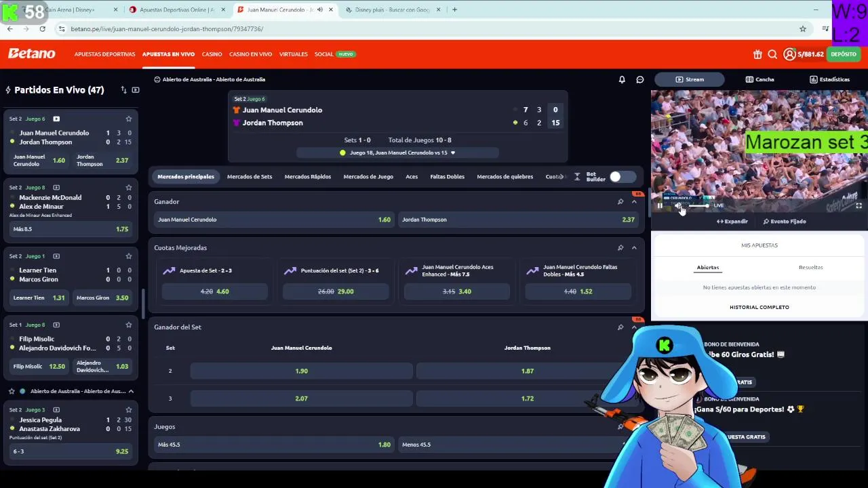Click the browser address bar URL

[167, 28]
